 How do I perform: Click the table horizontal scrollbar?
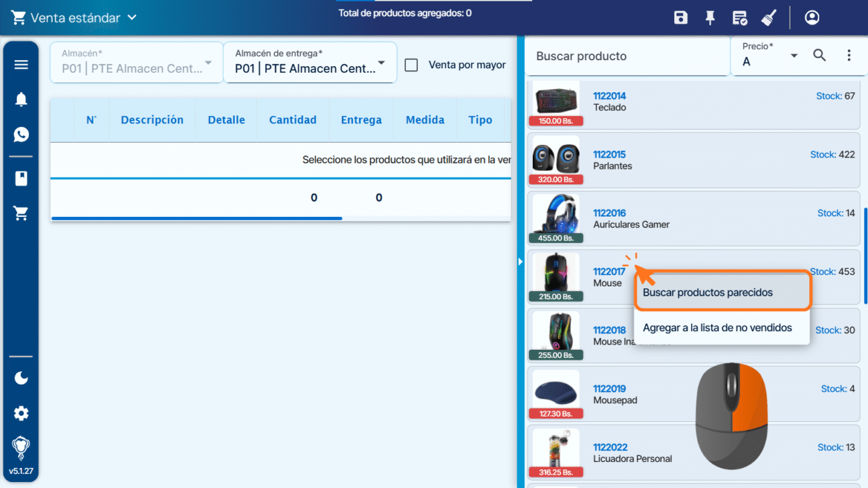coord(196,218)
